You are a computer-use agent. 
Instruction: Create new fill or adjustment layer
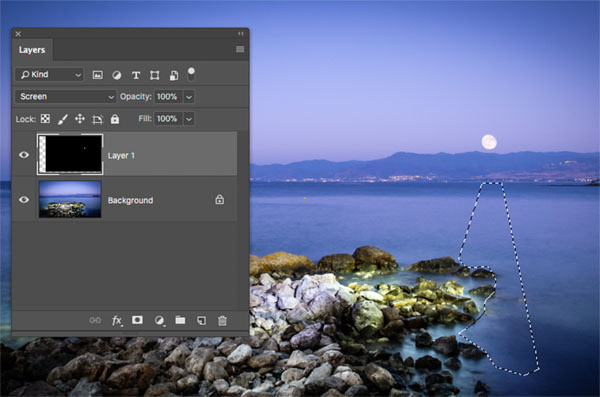tap(160, 320)
